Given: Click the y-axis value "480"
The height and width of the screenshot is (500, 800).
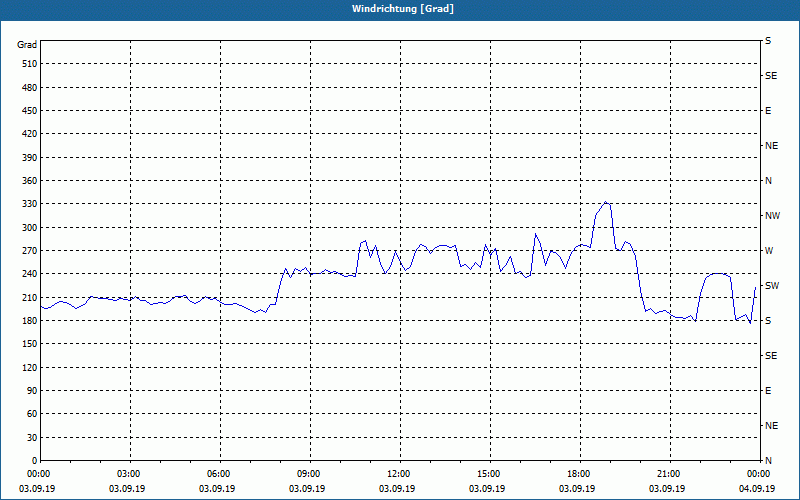Looking at the screenshot, I should [30, 87].
